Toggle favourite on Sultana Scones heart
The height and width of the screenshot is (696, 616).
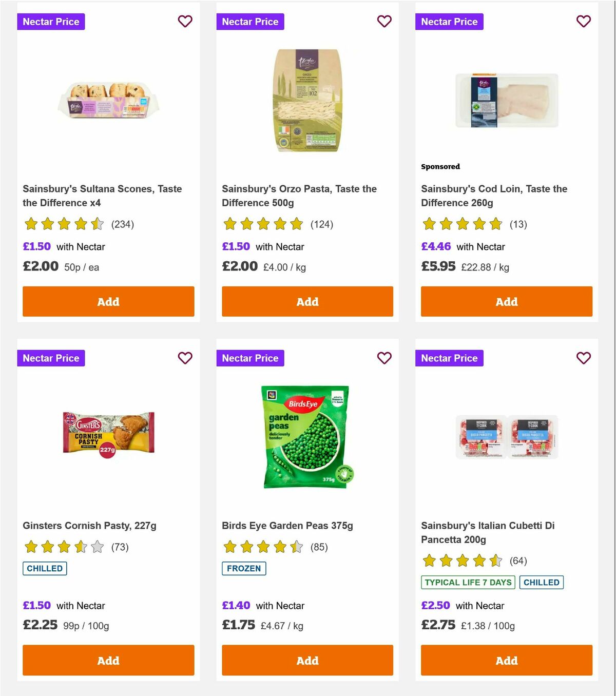[x=185, y=22]
